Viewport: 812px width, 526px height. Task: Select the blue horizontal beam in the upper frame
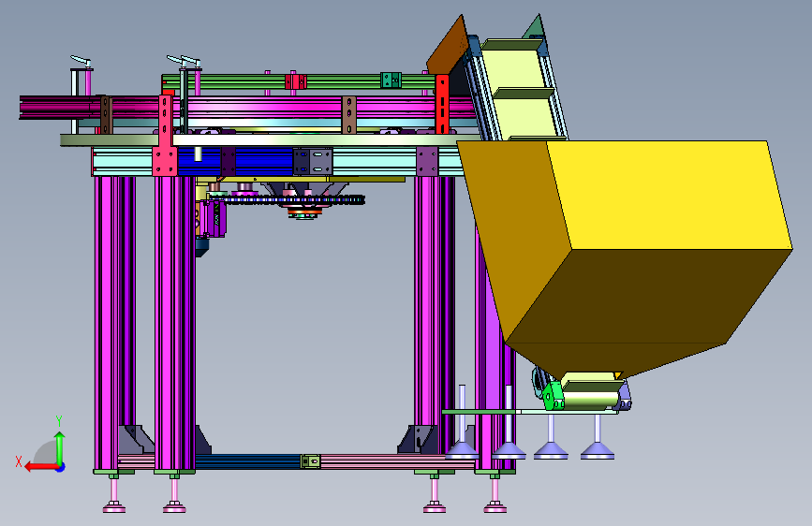236,162
